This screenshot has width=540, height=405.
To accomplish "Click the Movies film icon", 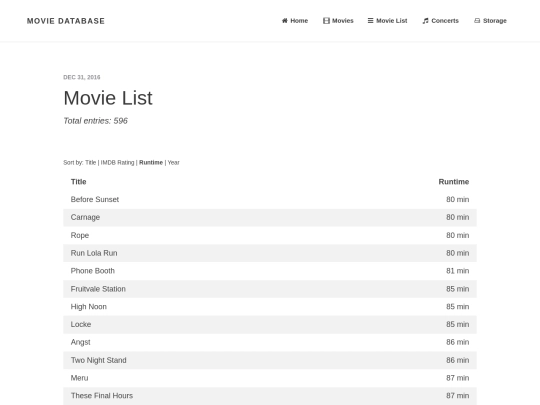I will click(x=326, y=21).
